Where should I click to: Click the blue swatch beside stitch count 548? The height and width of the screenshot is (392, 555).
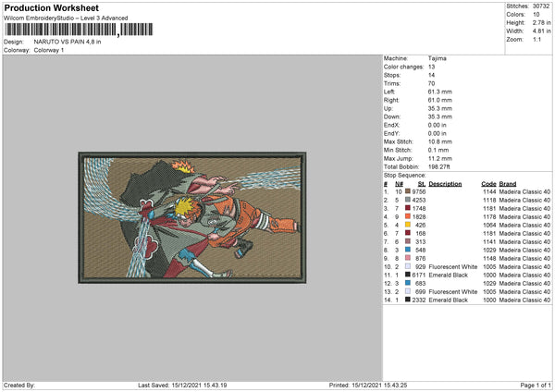coord(408,250)
